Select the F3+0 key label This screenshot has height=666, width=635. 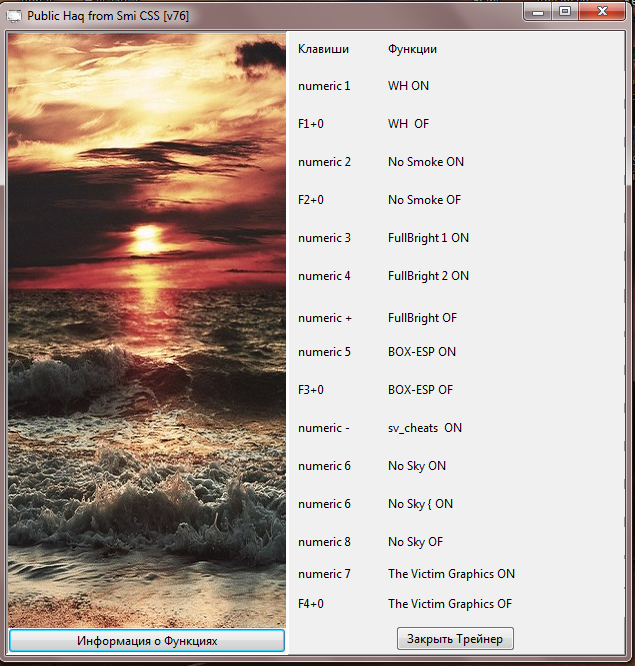pos(310,390)
